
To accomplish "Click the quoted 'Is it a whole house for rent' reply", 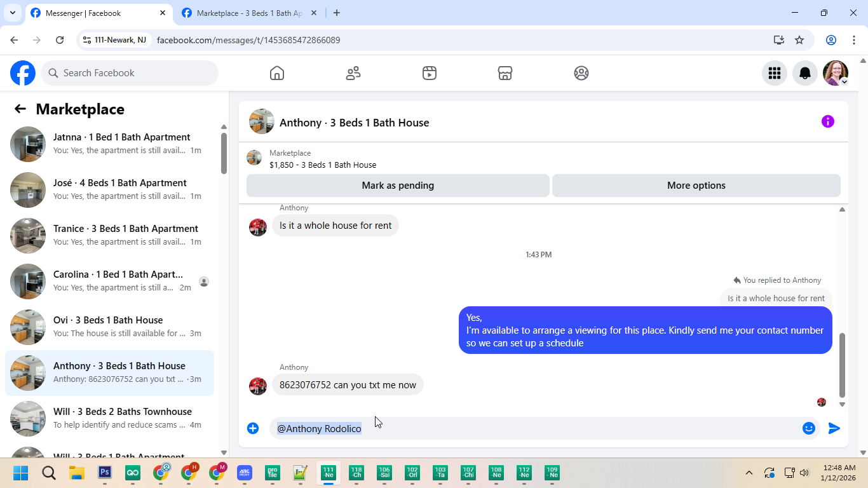I will point(776,298).
